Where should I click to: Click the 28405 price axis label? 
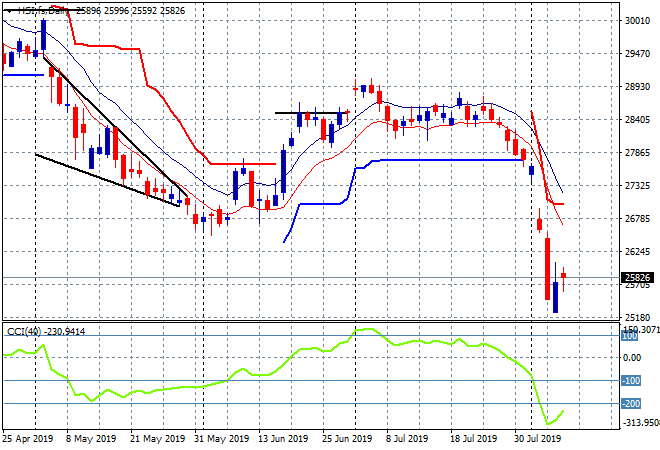coord(637,120)
